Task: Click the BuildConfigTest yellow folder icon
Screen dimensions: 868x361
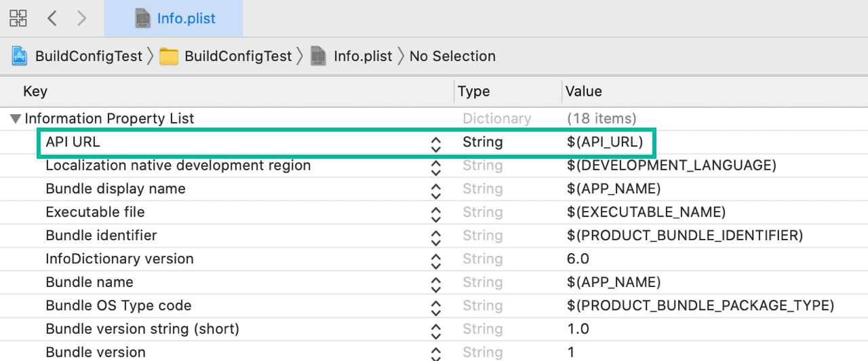Action: (169, 56)
